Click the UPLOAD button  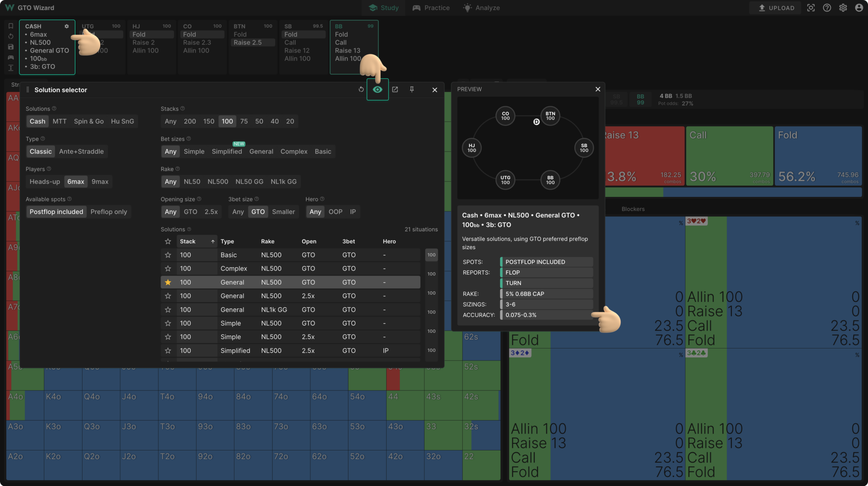775,7
